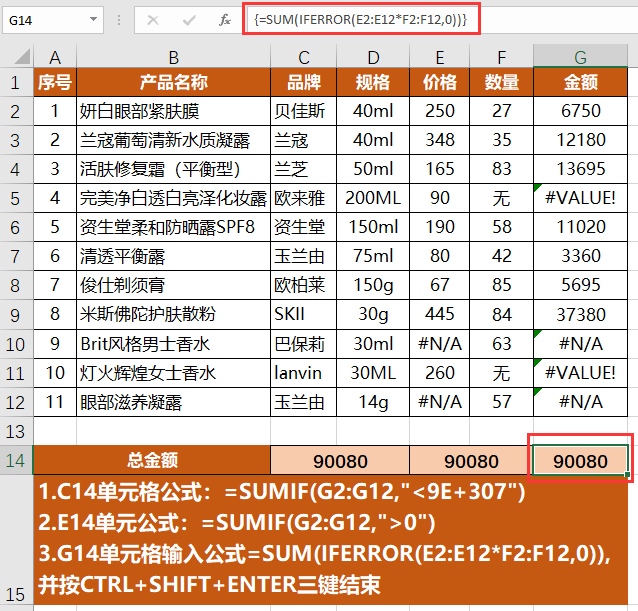Click the Enter checkmark formula bar icon
This screenshot has width=638, height=611.
coord(189,20)
